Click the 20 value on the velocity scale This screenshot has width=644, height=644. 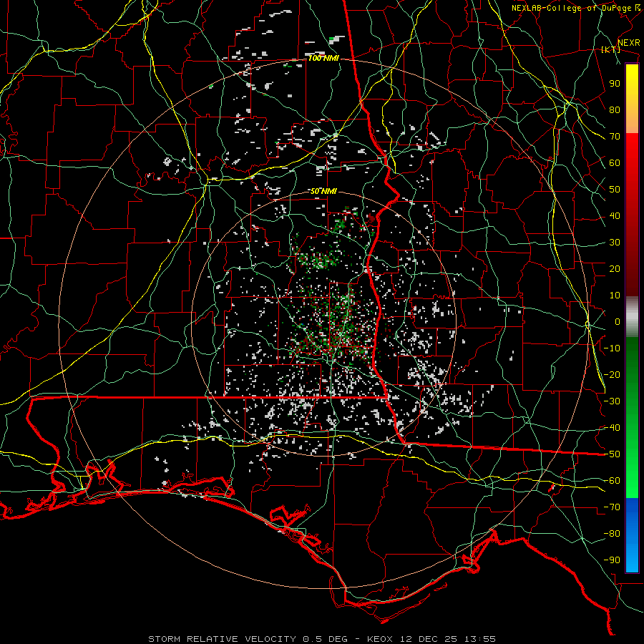point(615,269)
